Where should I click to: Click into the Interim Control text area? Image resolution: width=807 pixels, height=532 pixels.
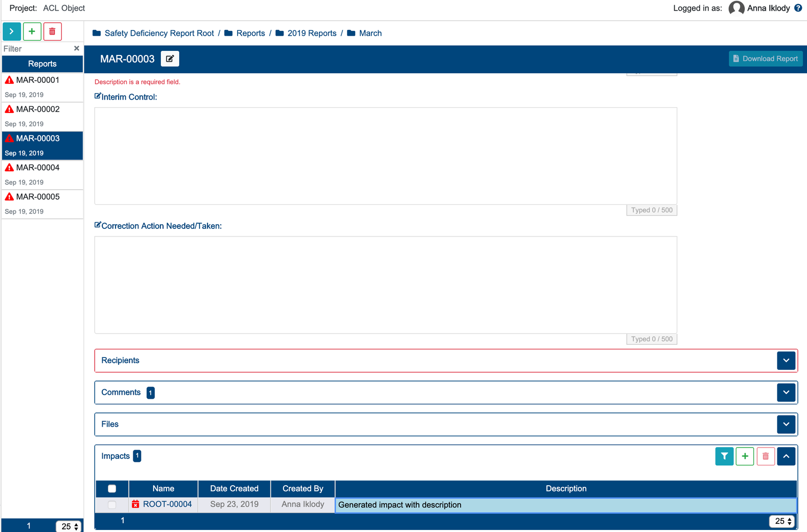click(386, 156)
